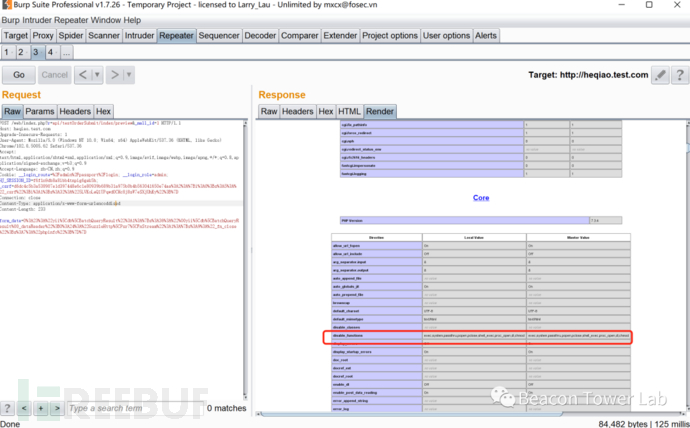Open Repeater help question mark icon
Image resolution: width=690 pixels, height=428 pixels.
pyautogui.click(x=679, y=75)
